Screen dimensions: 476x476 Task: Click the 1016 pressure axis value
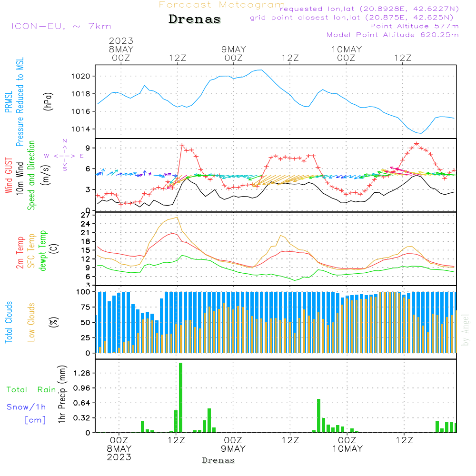click(81, 111)
